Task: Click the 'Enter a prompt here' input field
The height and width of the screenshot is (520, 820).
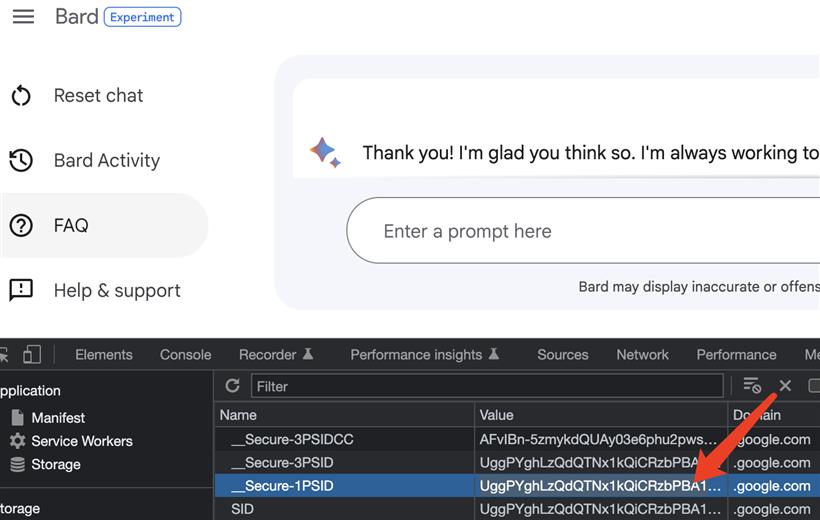Action: (583, 231)
